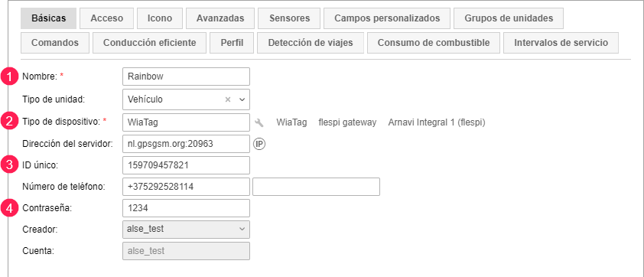
Task: Select the Consumo de combustible tab
Action: tap(434, 43)
